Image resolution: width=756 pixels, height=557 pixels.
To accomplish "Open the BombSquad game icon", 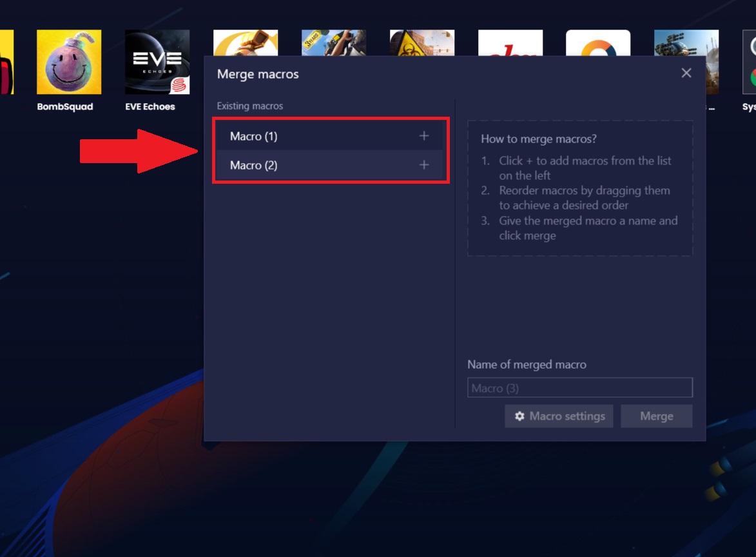I will (69, 62).
